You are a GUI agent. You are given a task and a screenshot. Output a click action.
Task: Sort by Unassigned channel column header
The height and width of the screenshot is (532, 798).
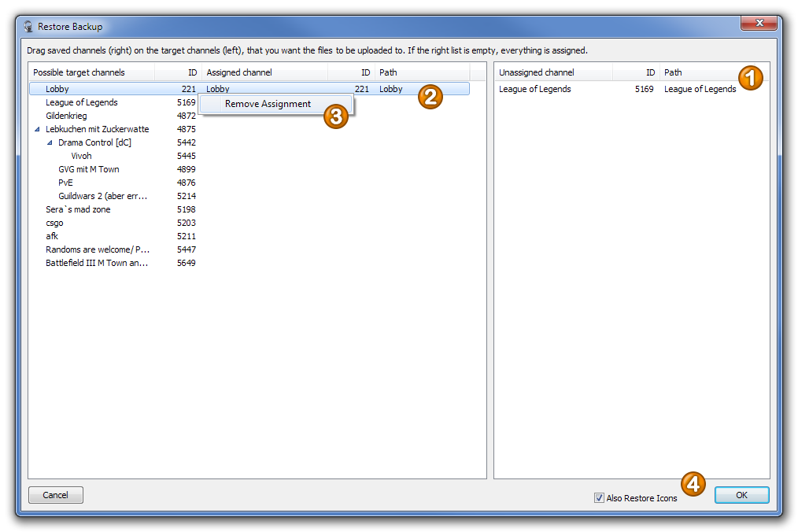pos(554,72)
